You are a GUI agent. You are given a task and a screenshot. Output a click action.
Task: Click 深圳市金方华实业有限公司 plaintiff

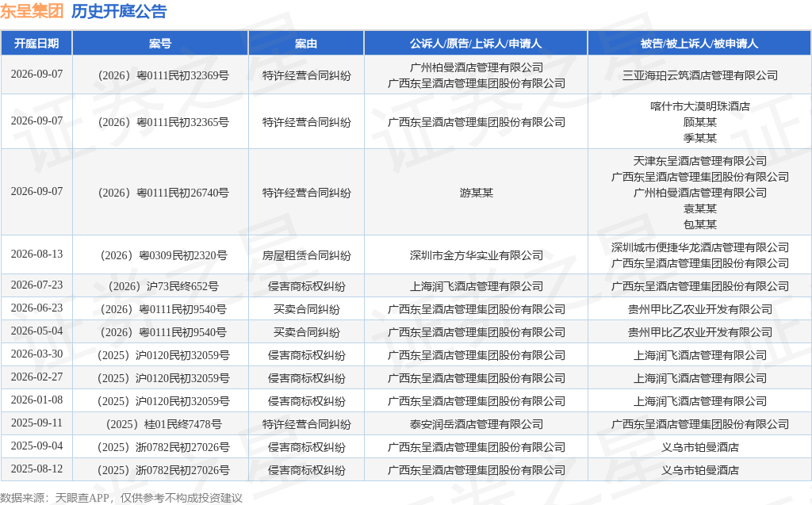pyautogui.click(x=476, y=255)
